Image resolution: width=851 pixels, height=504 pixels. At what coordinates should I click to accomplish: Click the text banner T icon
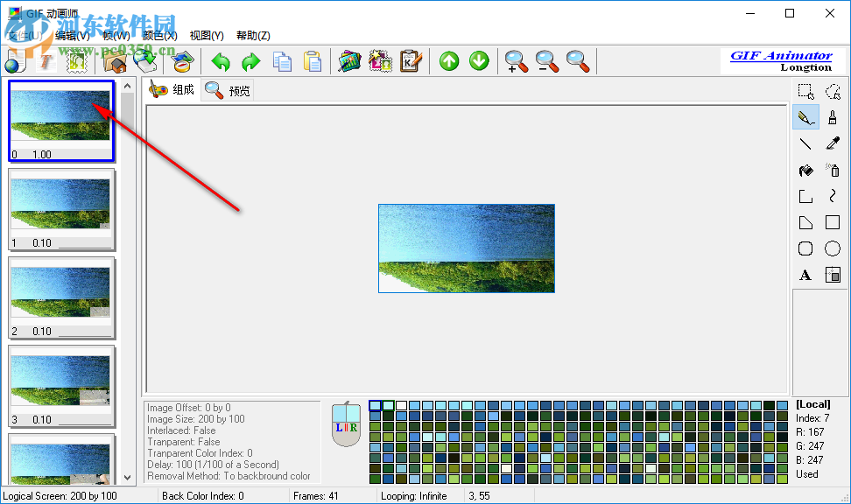click(46, 61)
